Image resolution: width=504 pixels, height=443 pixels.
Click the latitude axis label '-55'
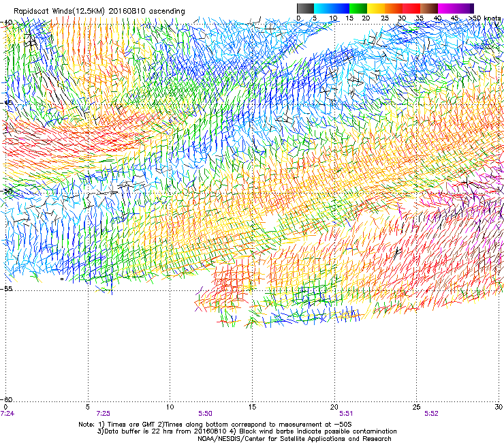7,288
